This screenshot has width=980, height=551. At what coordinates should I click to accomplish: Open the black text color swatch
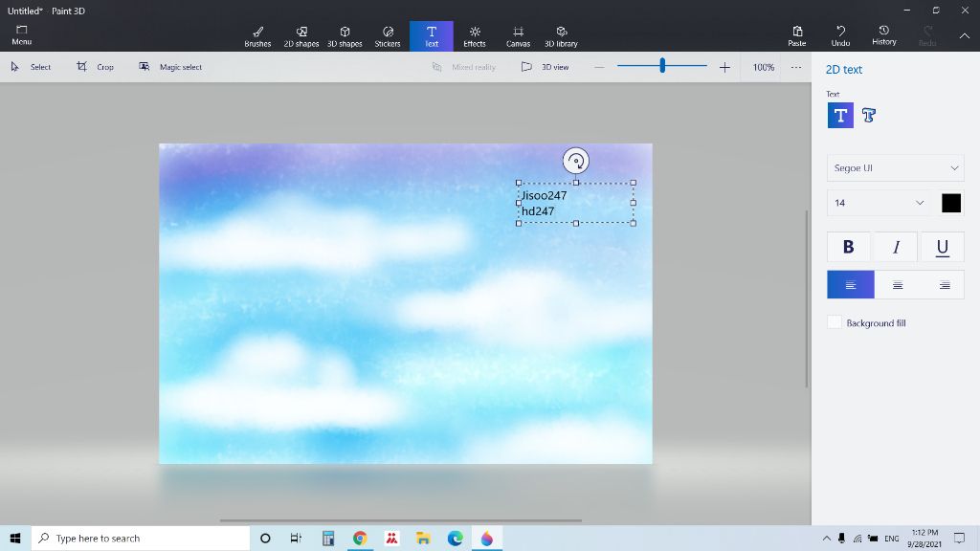click(950, 203)
